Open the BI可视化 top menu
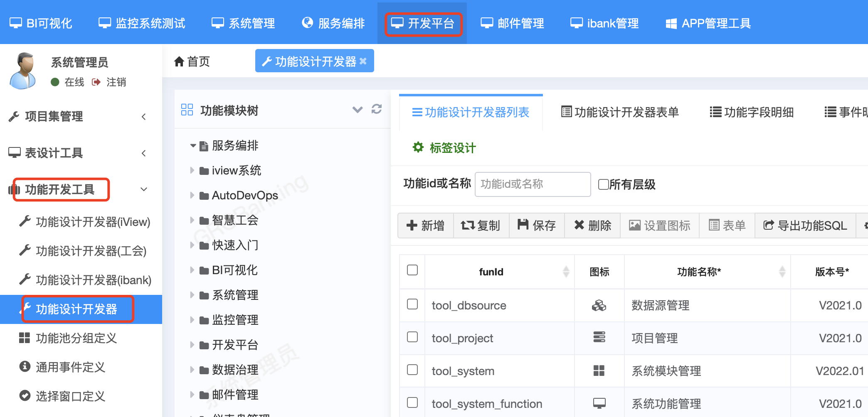Image resolution: width=868 pixels, height=417 pixels. (x=41, y=23)
